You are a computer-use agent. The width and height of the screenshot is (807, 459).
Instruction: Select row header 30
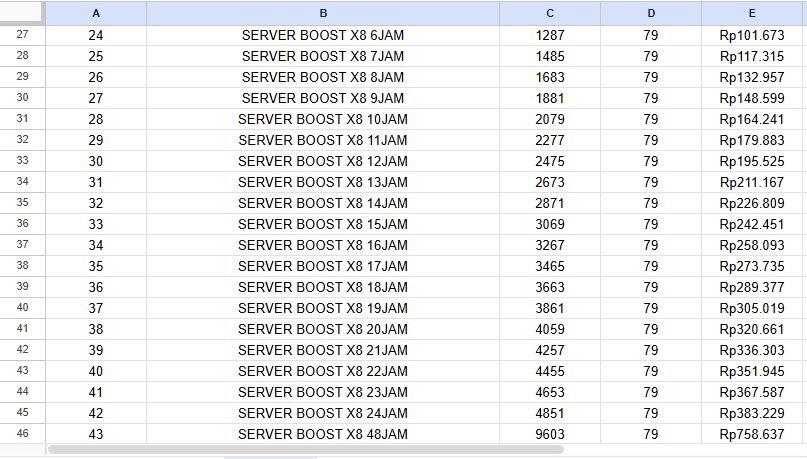[22, 98]
